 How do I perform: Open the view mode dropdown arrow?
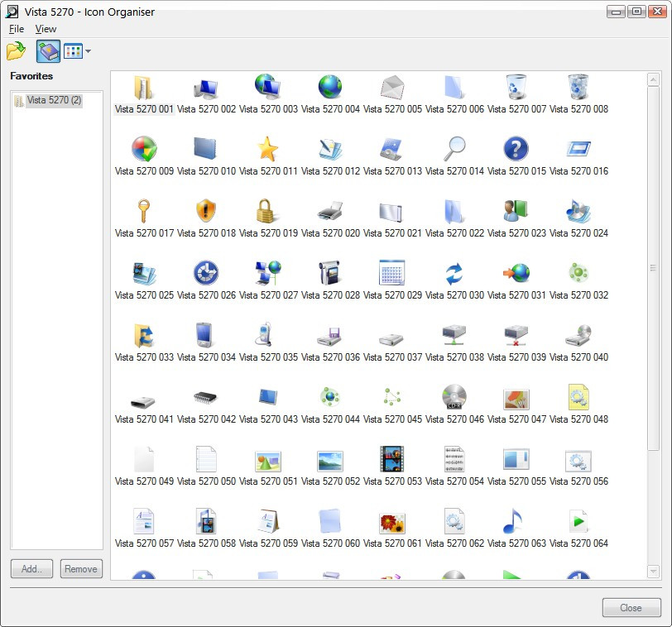tap(88, 51)
